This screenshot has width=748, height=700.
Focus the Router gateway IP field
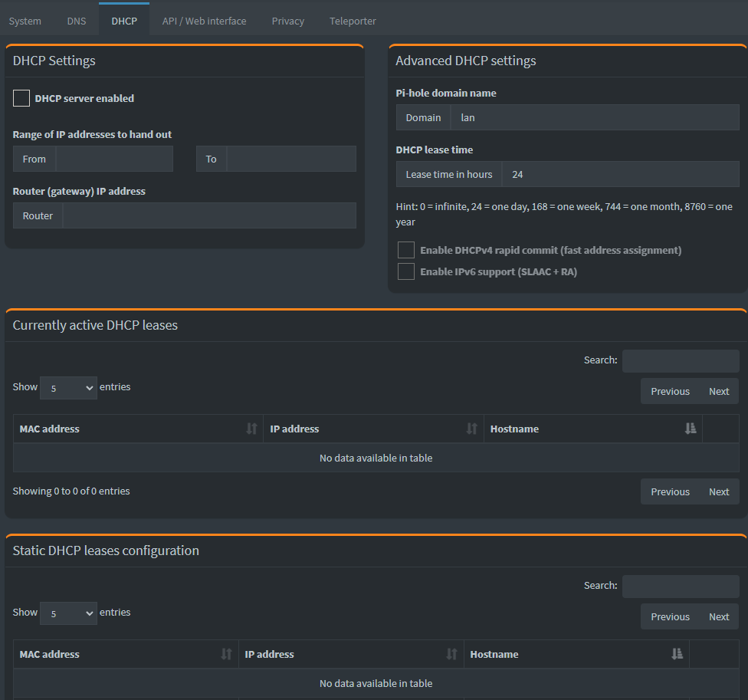(208, 215)
